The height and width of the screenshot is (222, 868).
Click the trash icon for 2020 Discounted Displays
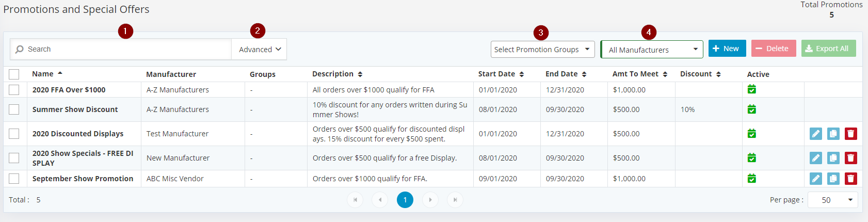pos(851,134)
